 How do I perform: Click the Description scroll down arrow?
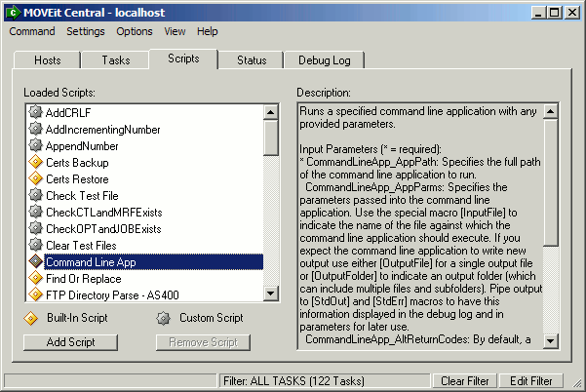pyautogui.click(x=551, y=340)
